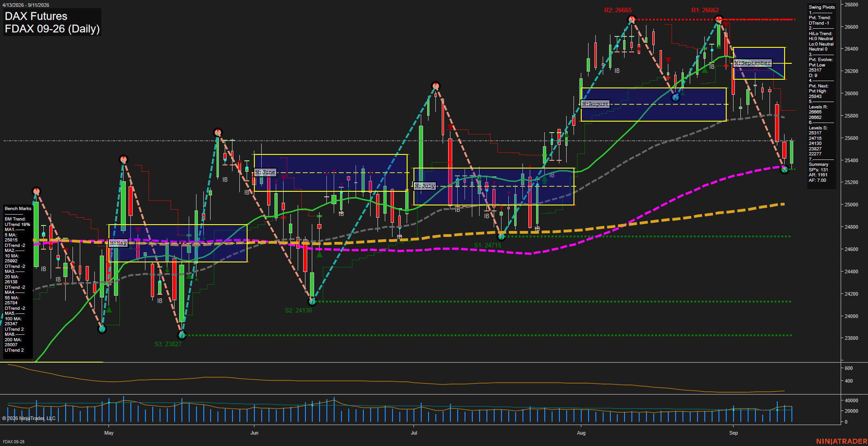Image resolution: width=868 pixels, height=446 pixels.
Task: Click the M:August monthly range label
Action: 595,104
